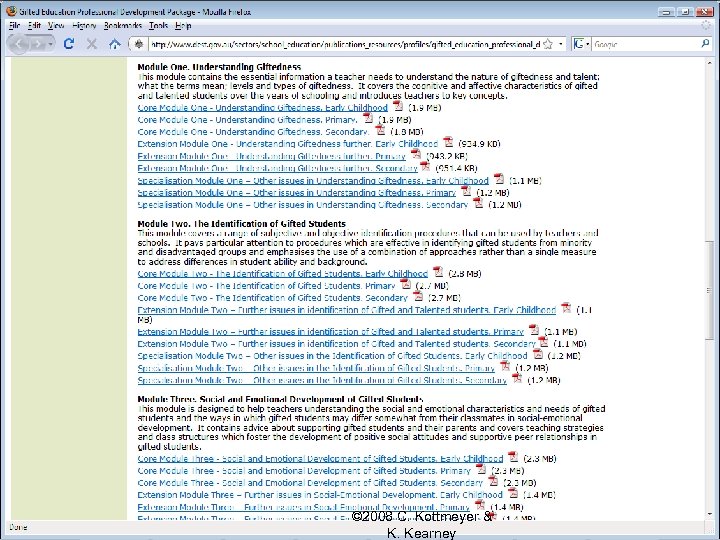Click PDF icon for Specialisation Module One Primary
720x540 pixels.
click(x=466, y=191)
